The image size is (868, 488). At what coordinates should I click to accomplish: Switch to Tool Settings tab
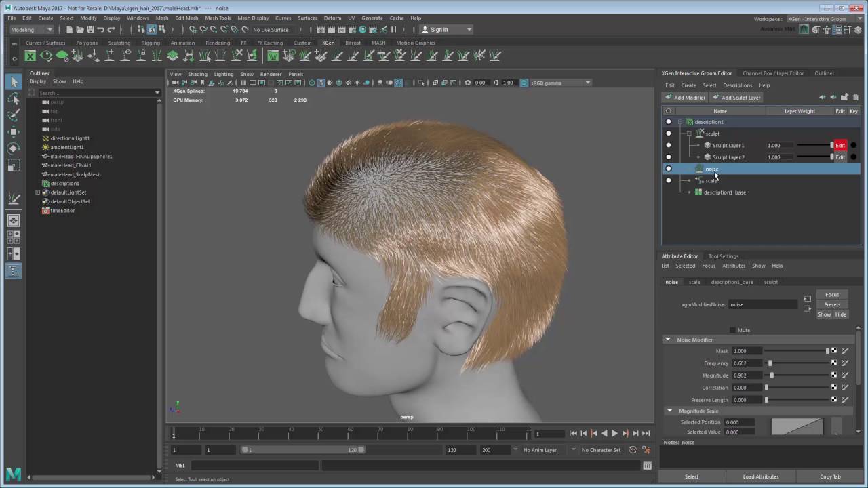724,256
